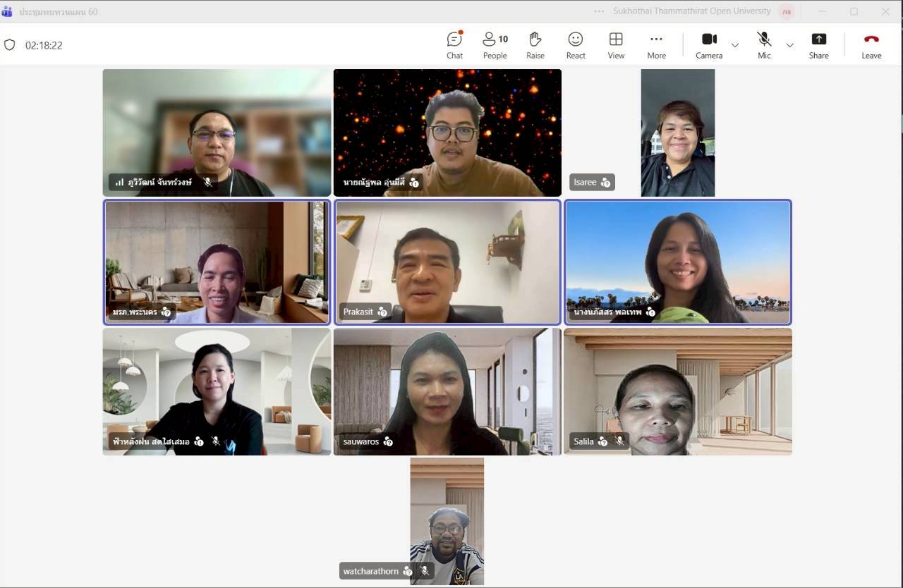
Task: Click the Salila video tile
Action: pos(677,391)
